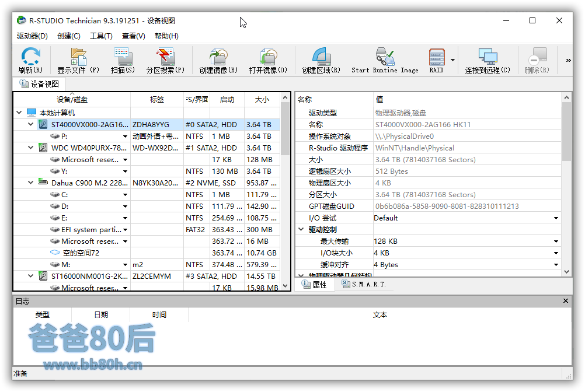Viewport: 585px width, 392px height.
Task: Select the E: partition
Action: pos(147,218)
